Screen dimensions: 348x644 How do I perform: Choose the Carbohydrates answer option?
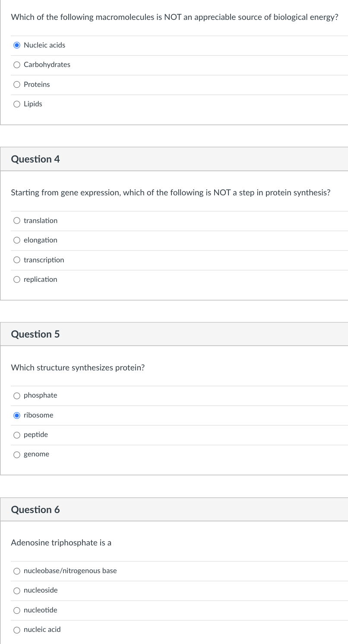[17, 65]
